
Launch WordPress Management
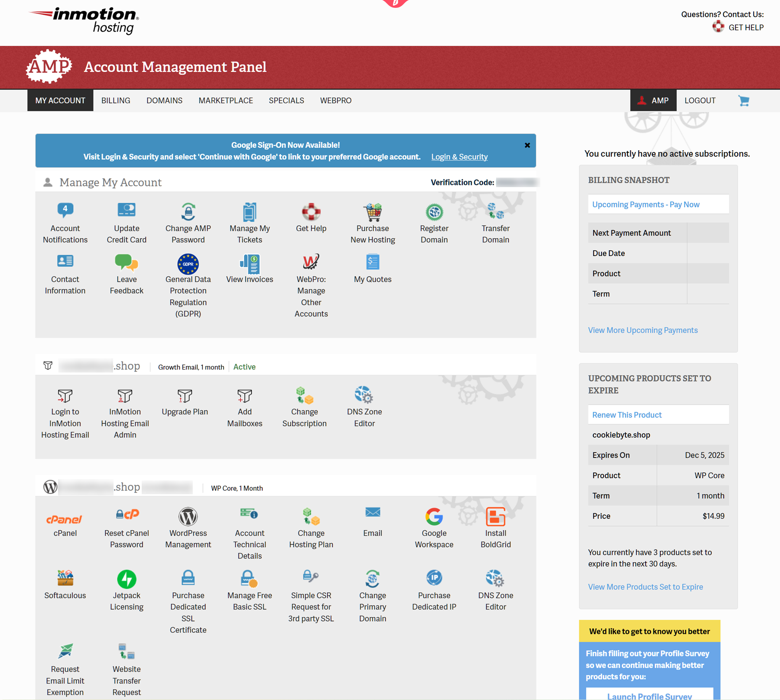[188, 517]
